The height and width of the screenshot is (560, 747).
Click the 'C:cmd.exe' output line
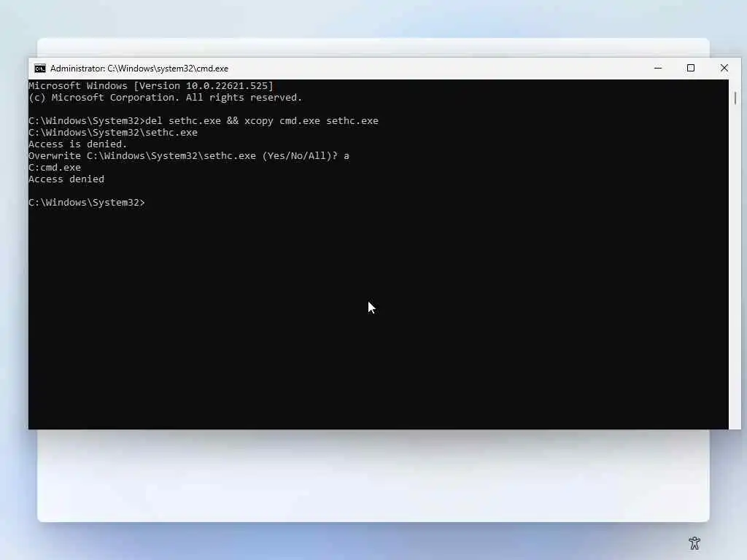click(55, 168)
